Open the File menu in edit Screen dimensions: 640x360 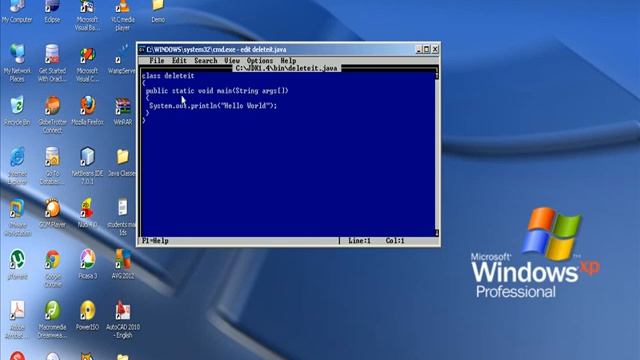coord(156,60)
